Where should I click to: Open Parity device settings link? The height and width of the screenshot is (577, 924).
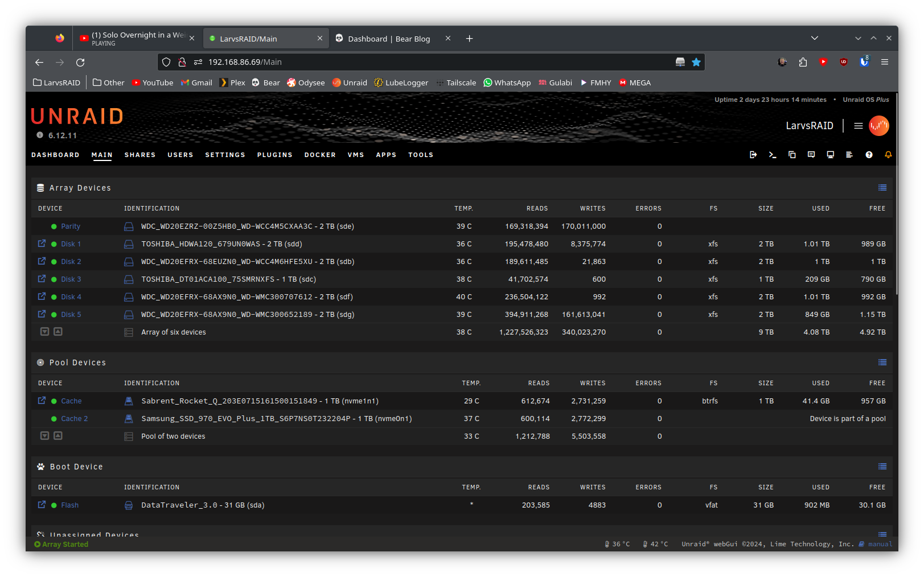click(x=71, y=226)
